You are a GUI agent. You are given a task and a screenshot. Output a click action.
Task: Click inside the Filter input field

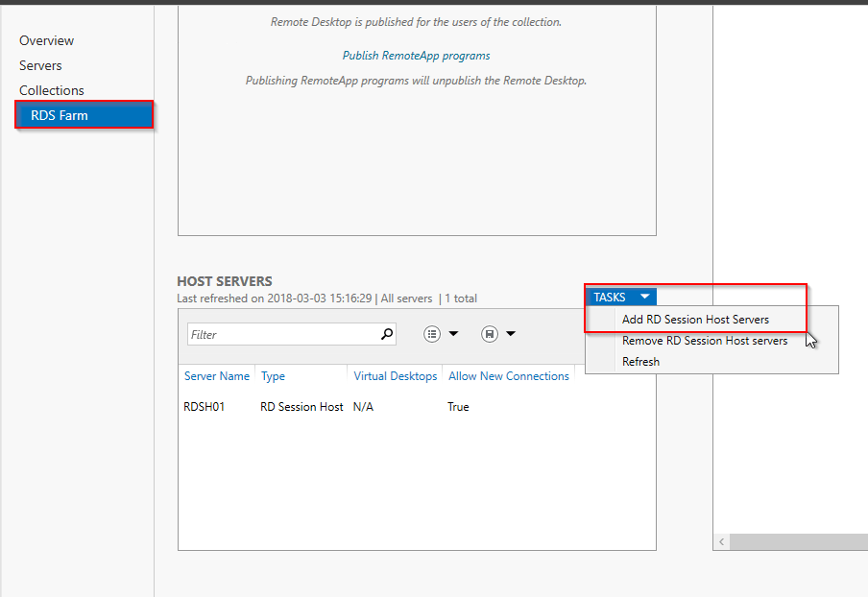pos(278,333)
